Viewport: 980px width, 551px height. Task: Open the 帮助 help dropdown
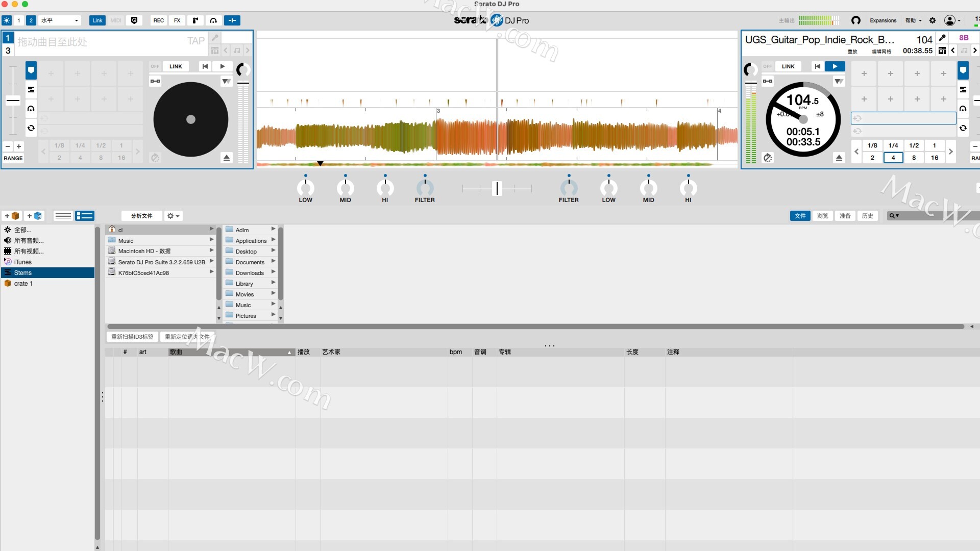(914, 20)
